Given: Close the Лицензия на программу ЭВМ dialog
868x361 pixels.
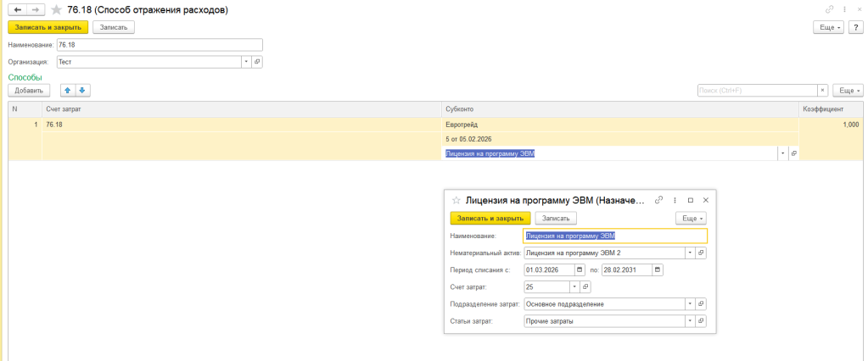Looking at the screenshot, I should click(706, 200).
